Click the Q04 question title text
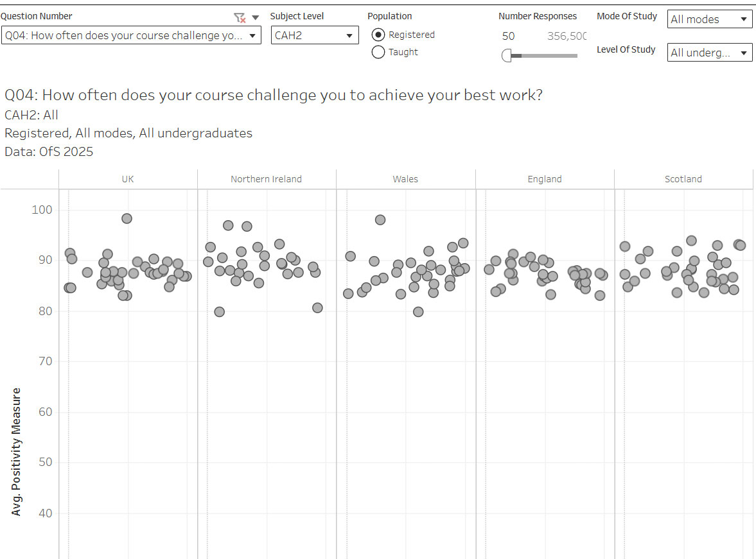Screen dimensions: 756x559 tap(274, 94)
